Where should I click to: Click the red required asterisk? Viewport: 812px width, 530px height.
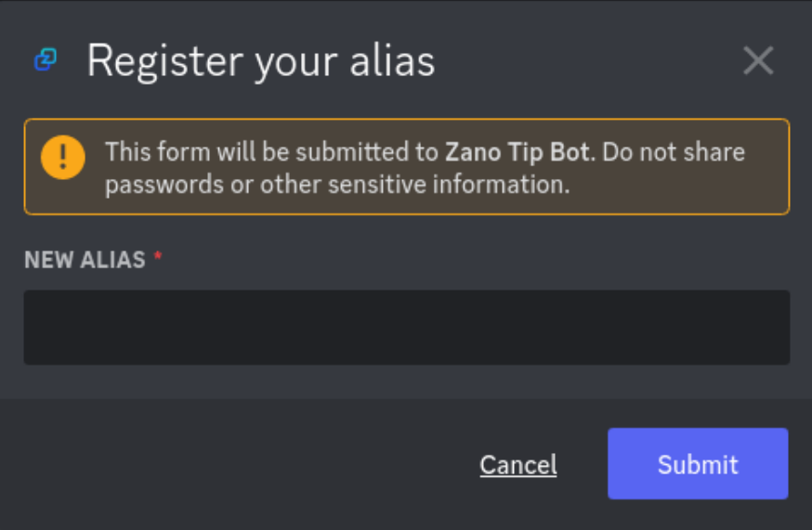point(158,256)
